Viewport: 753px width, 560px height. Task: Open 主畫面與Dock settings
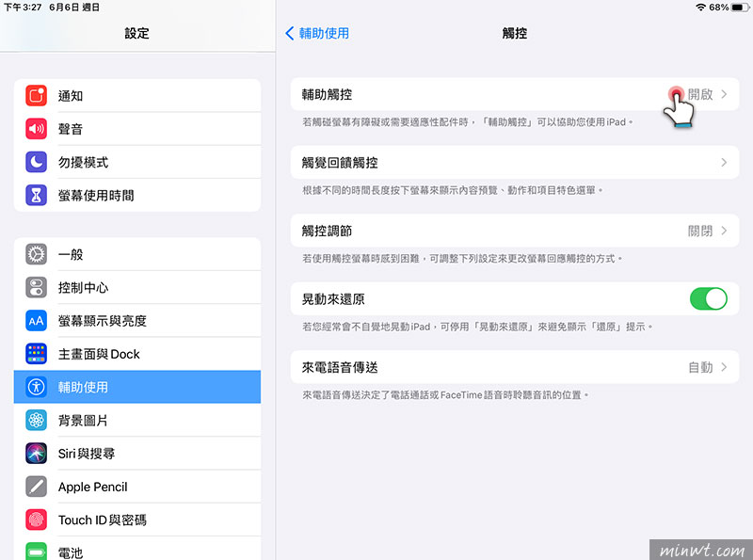(x=137, y=354)
